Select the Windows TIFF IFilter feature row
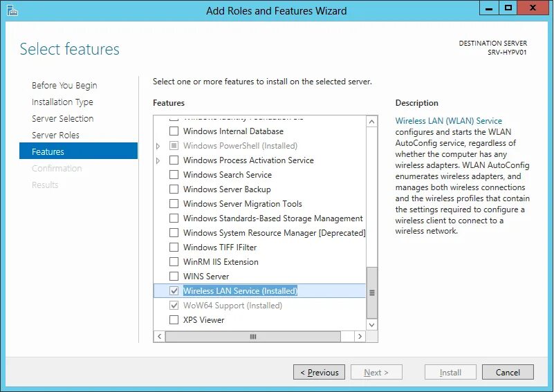554x392 pixels. [219, 248]
